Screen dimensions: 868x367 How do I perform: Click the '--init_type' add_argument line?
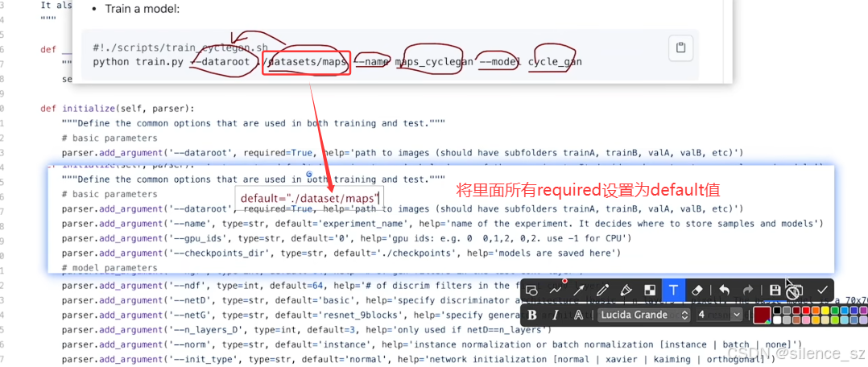[418, 360]
